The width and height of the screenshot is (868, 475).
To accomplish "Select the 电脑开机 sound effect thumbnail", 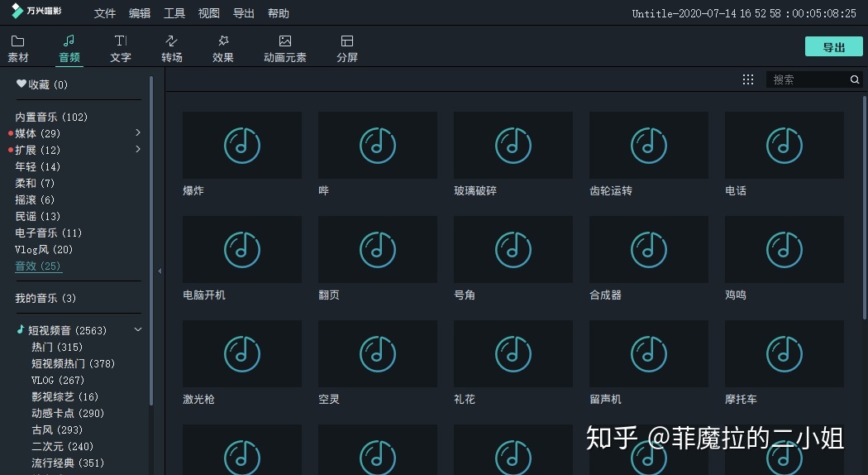I will pyautogui.click(x=242, y=249).
